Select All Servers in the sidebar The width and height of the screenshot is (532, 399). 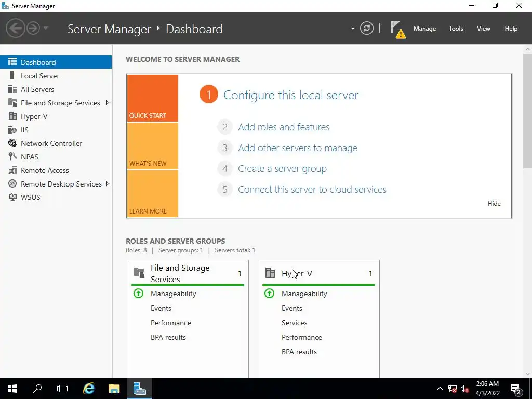[x=37, y=89]
